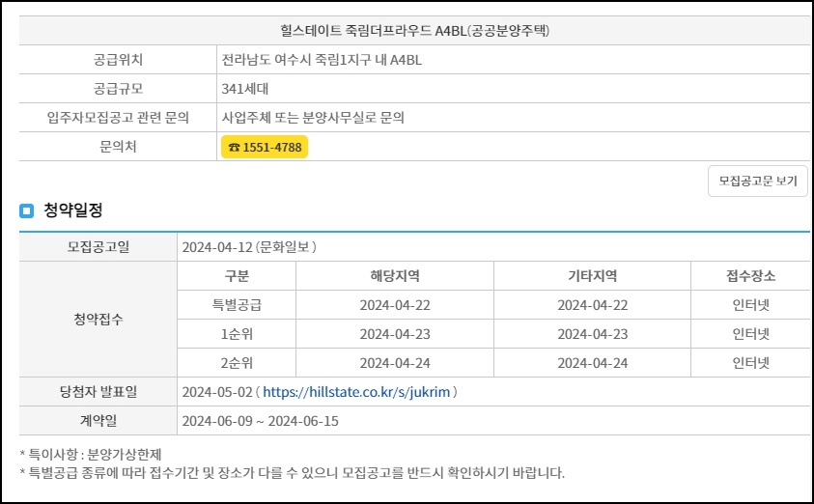Click the 당첨자 발표일 row header
The image size is (814, 504).
(x=98, y=392)
